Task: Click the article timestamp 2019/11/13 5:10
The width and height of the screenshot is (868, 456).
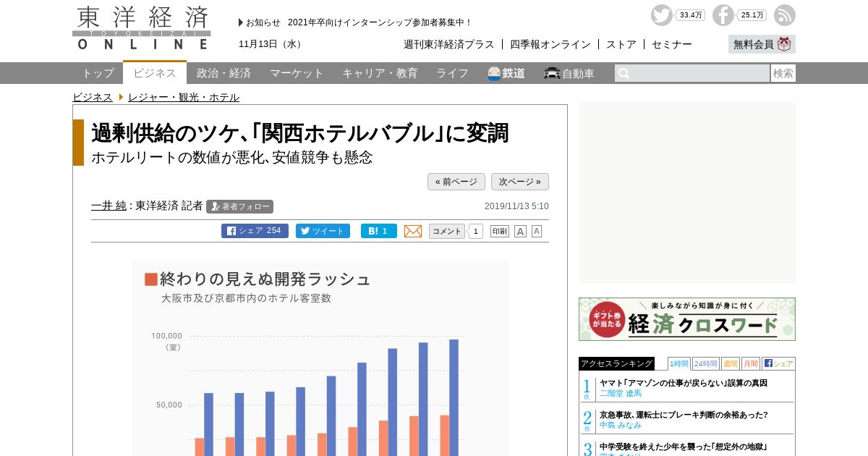Action: (516, 206)
